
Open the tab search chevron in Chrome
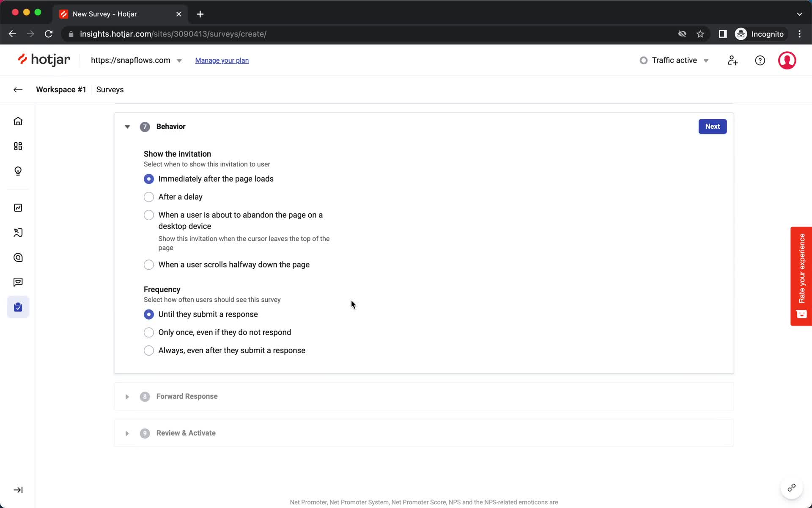click(x=799, y=14)
